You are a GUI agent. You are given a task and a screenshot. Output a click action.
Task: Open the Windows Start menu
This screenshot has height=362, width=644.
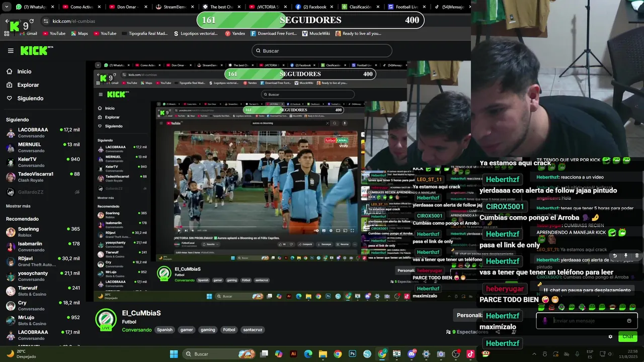click(x=174, y=354)
